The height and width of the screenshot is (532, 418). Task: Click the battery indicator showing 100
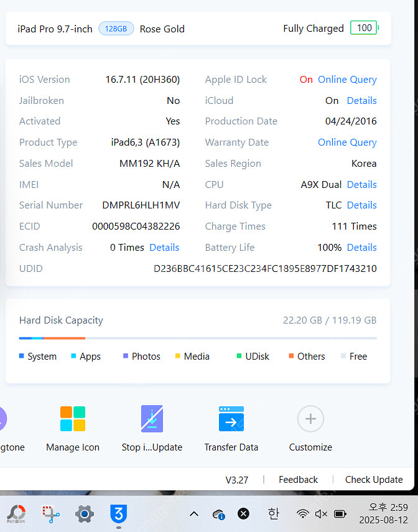[x=364, y=28]
